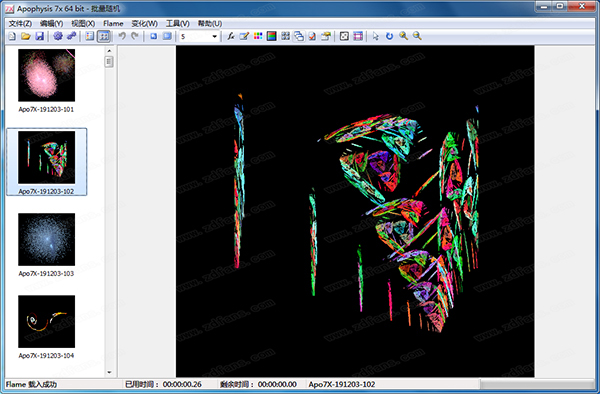Open the adjustment window pencil icon
The image size is (600, 394).
point(244,36)
